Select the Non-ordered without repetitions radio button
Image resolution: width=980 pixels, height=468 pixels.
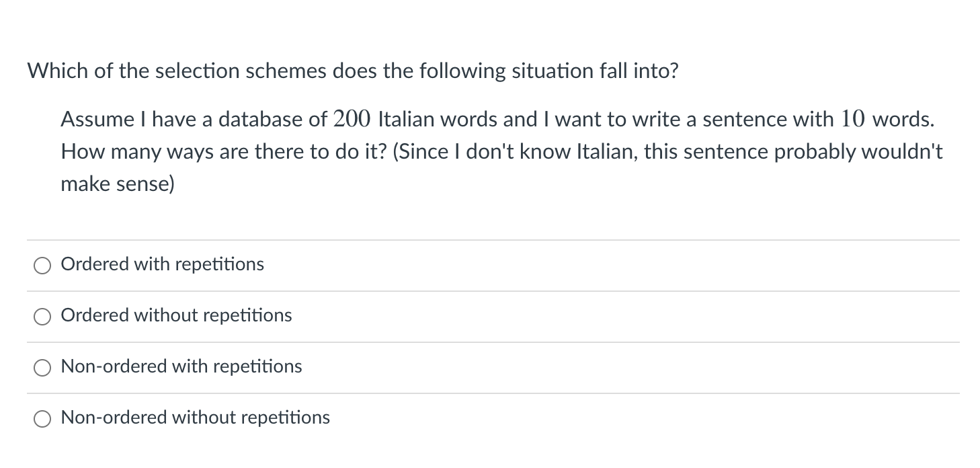coord(42,418)
